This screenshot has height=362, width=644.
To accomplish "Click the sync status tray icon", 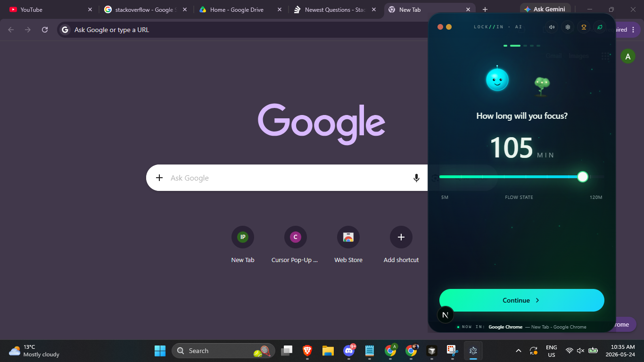I will point(534,351).
